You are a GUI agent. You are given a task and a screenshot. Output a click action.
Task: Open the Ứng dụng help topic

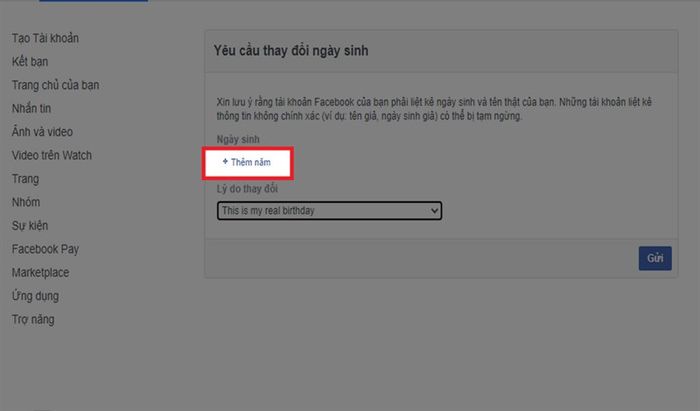click(x=35, y=296)
